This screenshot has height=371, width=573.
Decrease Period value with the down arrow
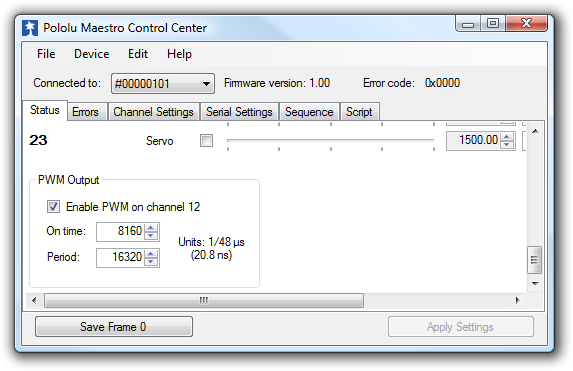(151, 261)
